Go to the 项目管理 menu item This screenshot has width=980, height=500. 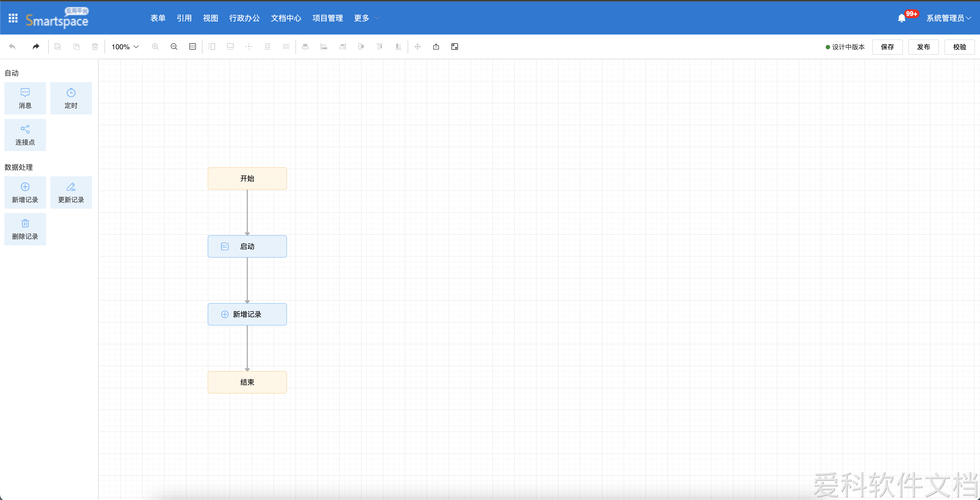[327, 18]
